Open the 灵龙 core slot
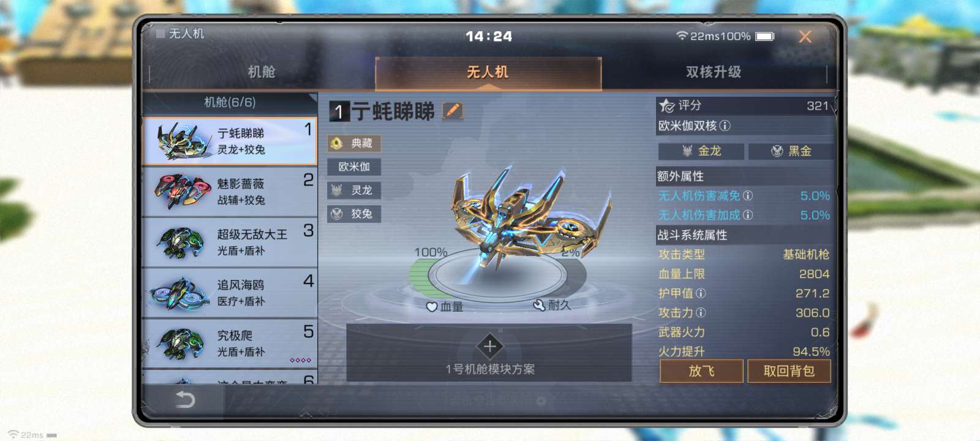 (x=354, y=190)
